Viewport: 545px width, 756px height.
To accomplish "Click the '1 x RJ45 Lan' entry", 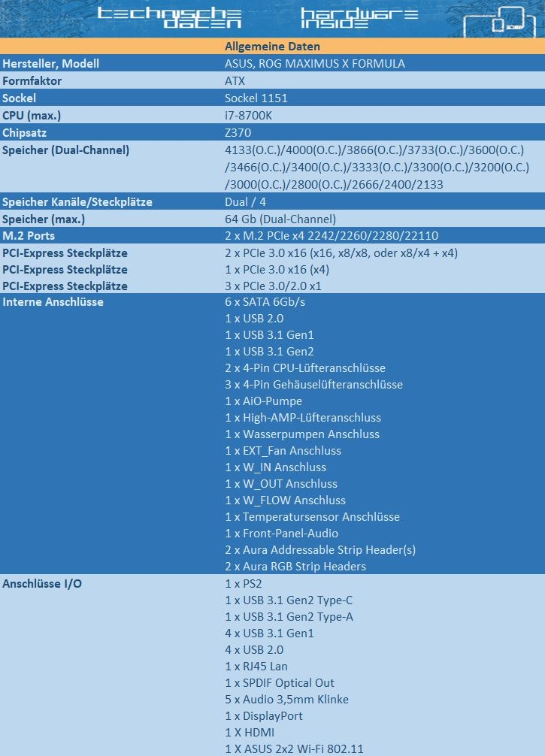I will [x=256, y=667].
